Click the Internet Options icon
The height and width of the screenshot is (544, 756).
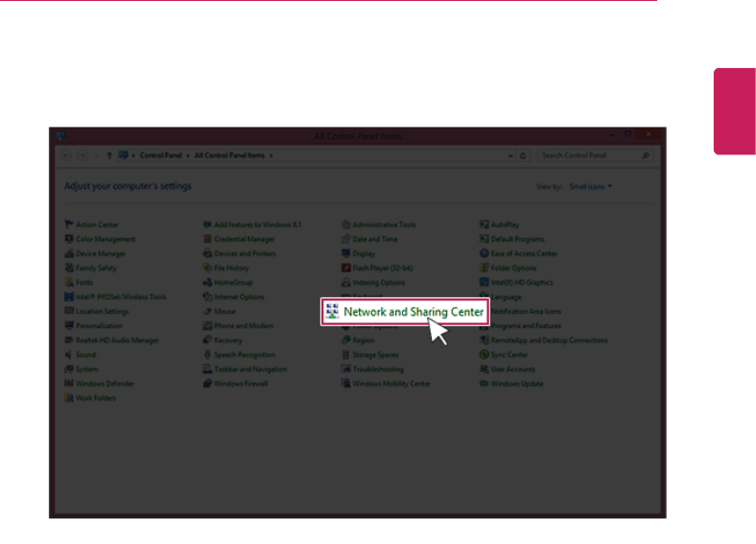[x=207, y=296]
